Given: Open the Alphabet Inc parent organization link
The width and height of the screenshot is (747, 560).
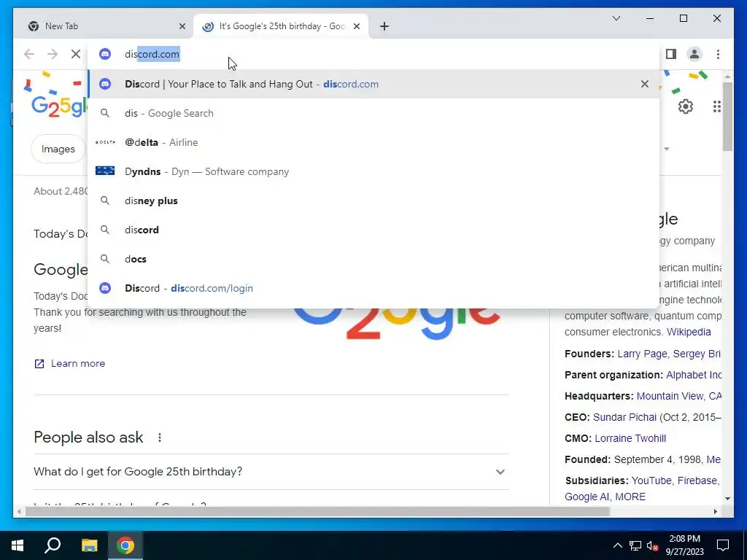Looking at the screenshot, I should [x=694, y=375].
